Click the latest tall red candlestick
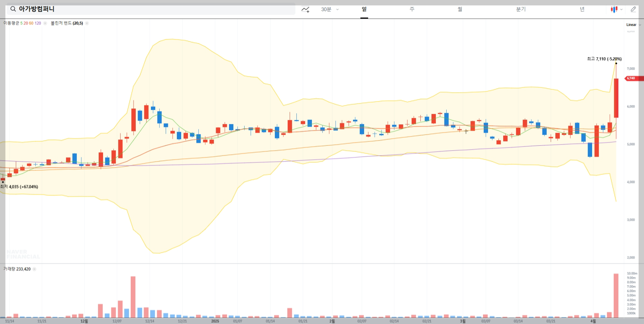This screenshot has width=644, height=324. (616, 98)
